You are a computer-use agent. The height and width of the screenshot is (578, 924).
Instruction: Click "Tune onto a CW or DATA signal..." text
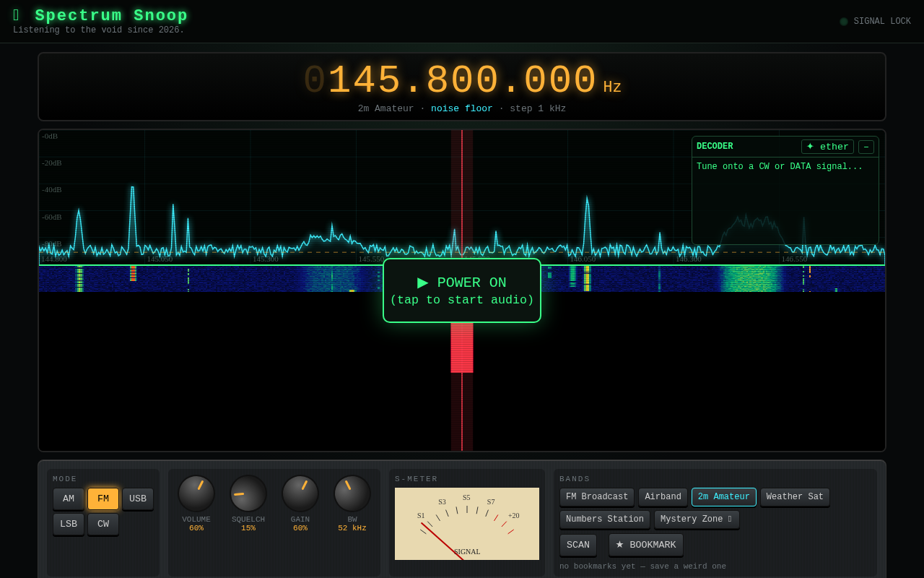click(x=780, y=167)
